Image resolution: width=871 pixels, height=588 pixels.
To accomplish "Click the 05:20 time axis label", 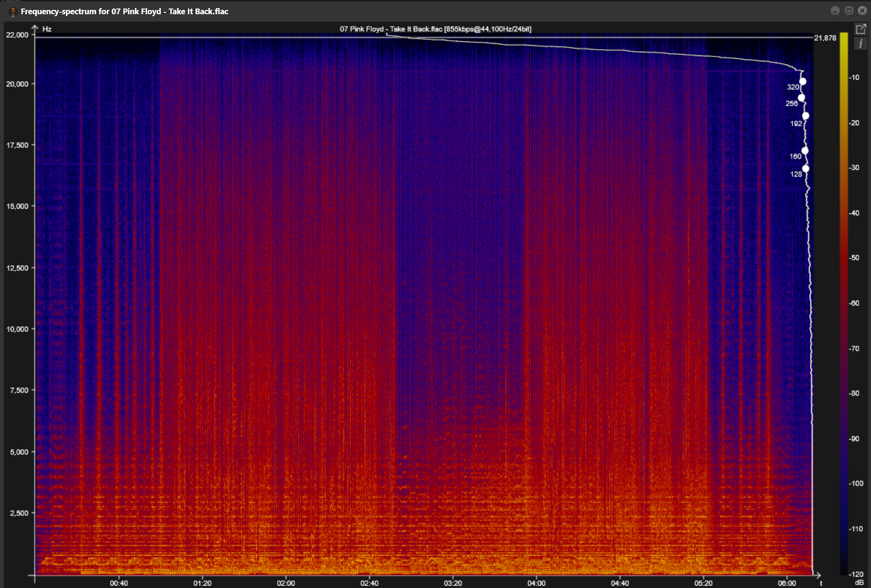I will coord(703,583).
